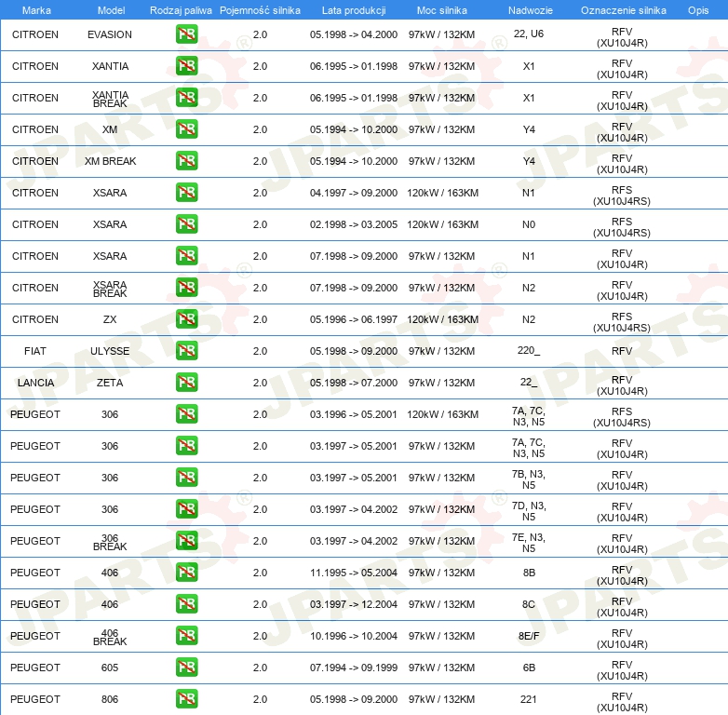Viewport: 728px width, 715px height.
Task: Click the fuel icon in the Peugeot 605 row
Action: (x=186, y=668)
